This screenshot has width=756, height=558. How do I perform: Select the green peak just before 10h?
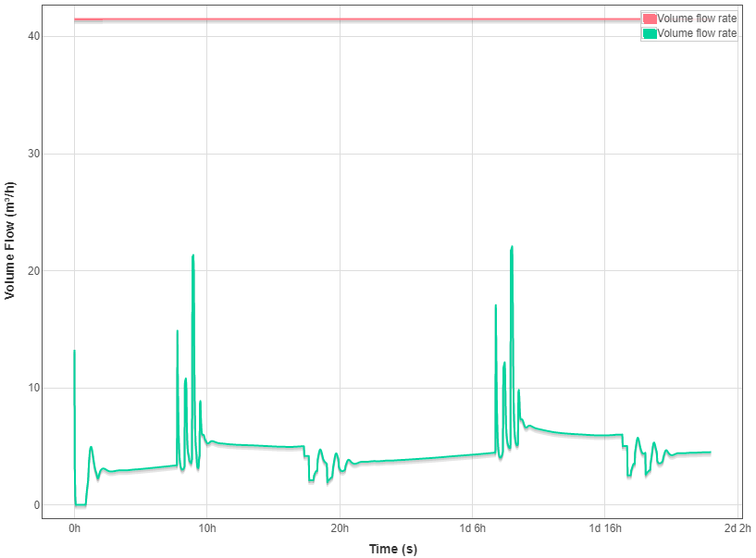192,256
